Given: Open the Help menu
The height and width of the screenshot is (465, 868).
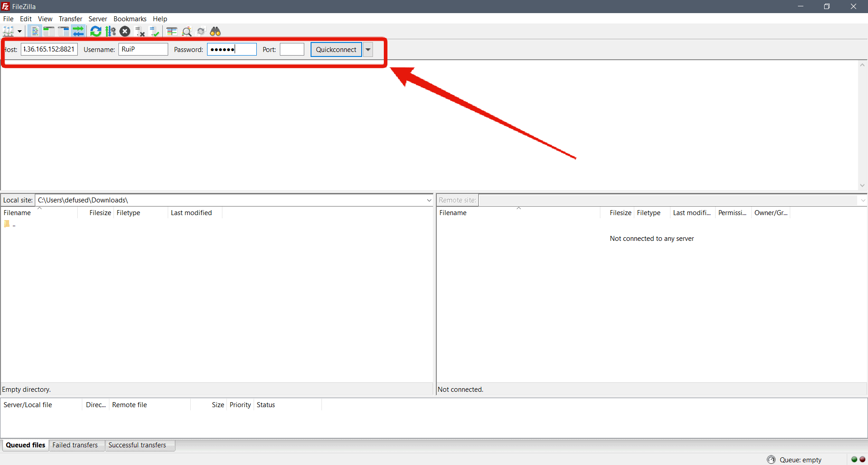Looking at the screenshot, I should [160, 19].
